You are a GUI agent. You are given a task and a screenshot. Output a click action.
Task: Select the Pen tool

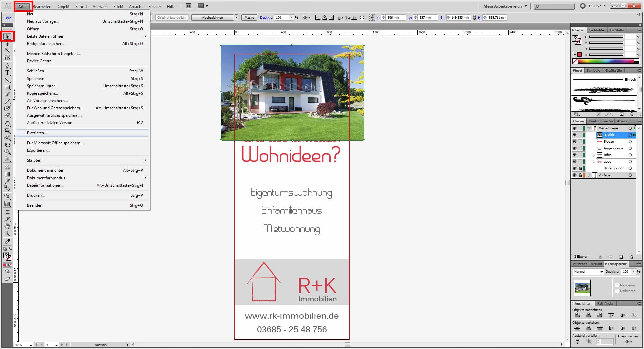(7, 65)
